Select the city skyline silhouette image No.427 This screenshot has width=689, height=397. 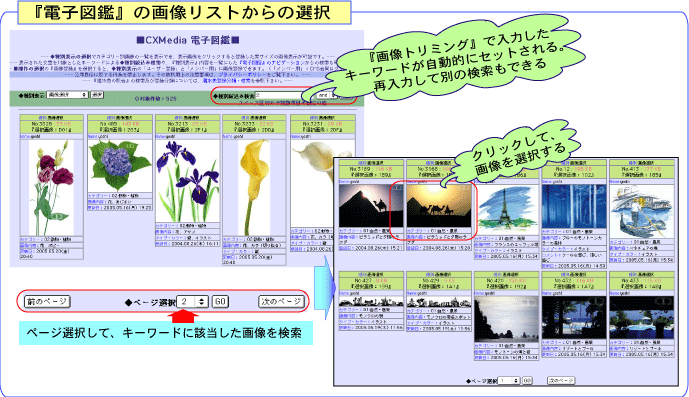[371, 301]
